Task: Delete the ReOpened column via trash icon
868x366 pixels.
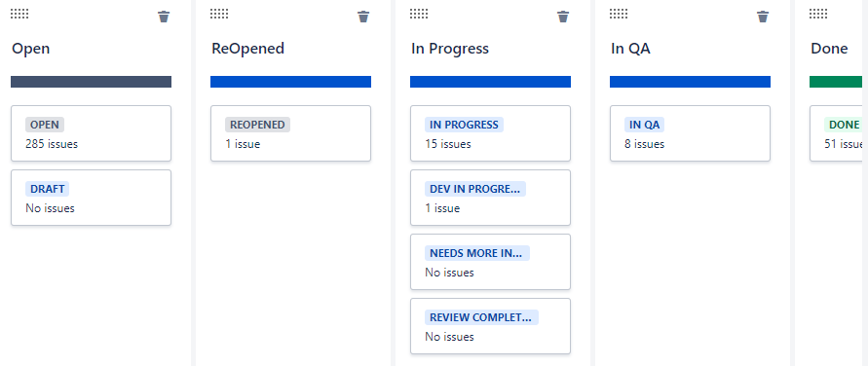Action: coord(363,17)
